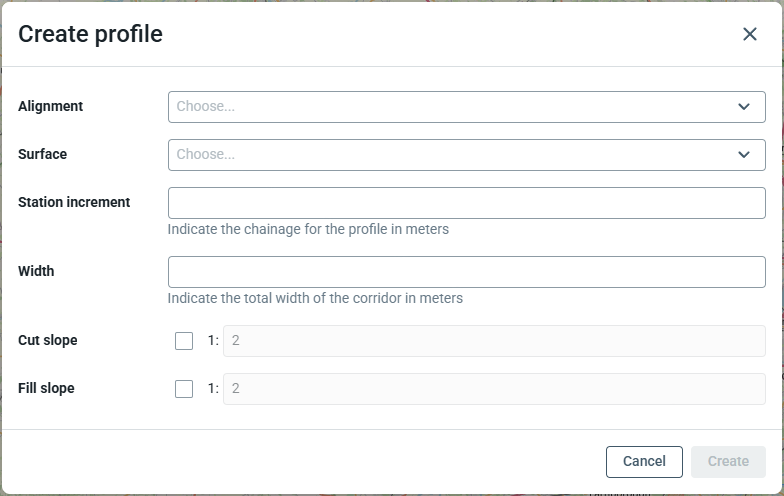Open the Surface Choose... combo box

(450, 155)
